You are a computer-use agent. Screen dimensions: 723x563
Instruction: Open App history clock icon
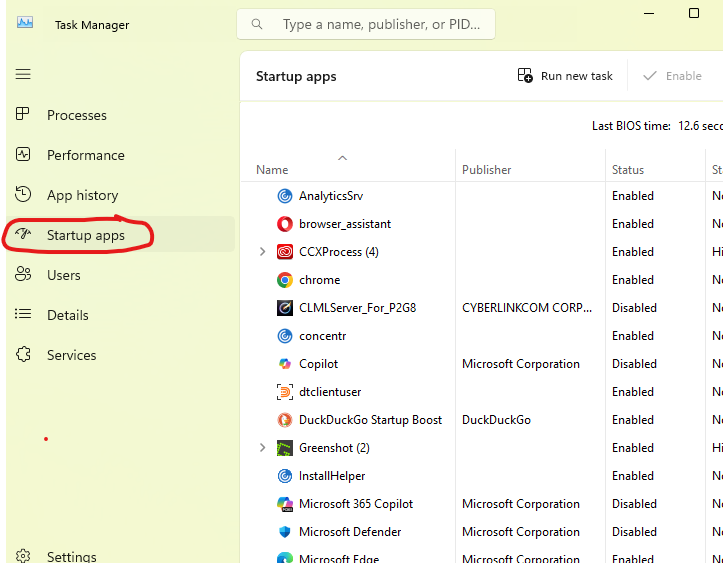(23, 195)
